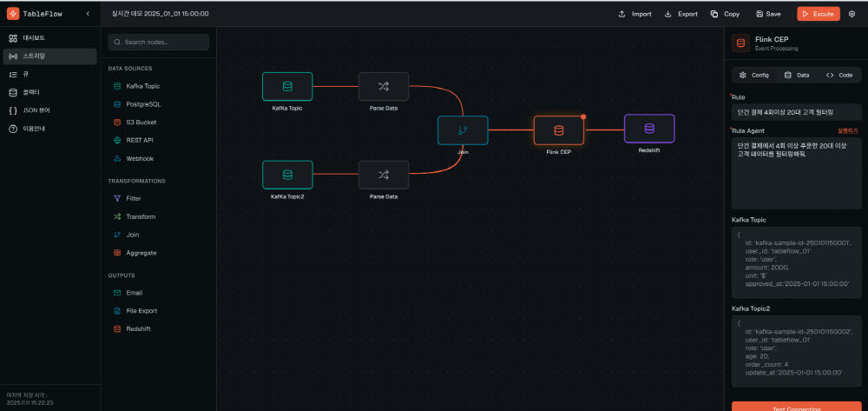
Task: Open the Code tab
Action: click(838, 76)
